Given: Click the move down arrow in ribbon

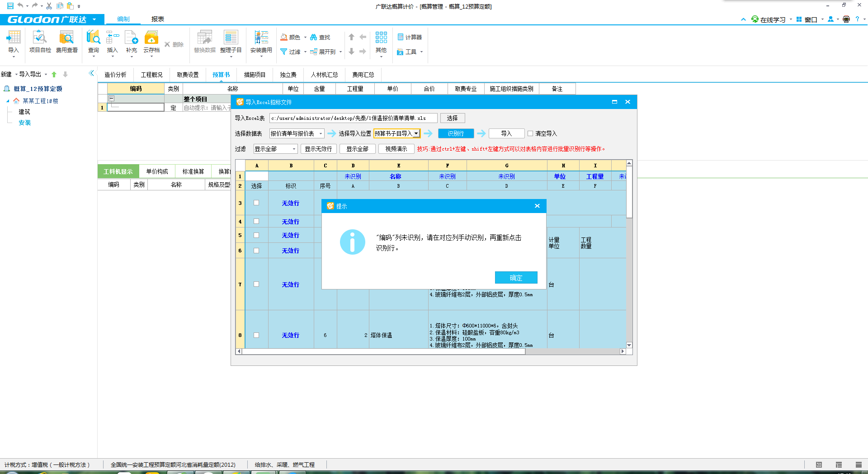Looking at the screenshot, I should [351, 52].
